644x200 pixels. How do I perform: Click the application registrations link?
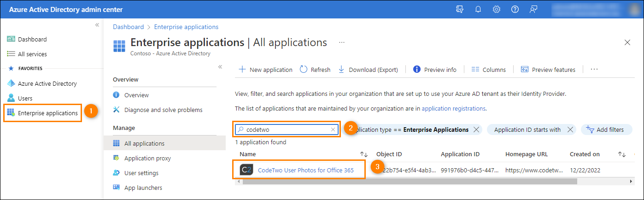(453, 109)
